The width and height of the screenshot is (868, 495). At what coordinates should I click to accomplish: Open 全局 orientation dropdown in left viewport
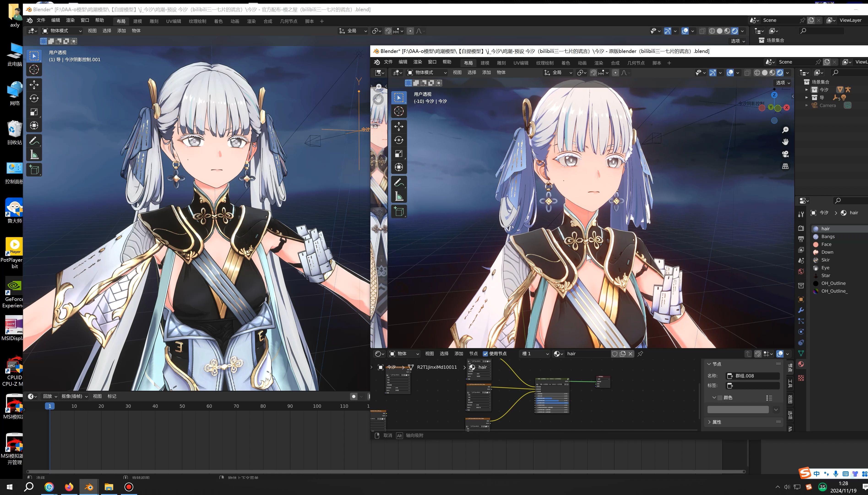[353, 31]
